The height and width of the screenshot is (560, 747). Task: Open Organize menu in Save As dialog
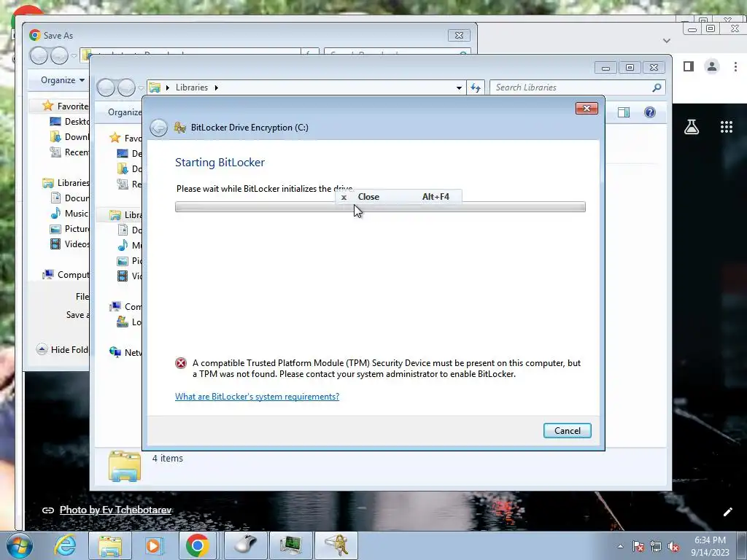(x=63, y=80)
